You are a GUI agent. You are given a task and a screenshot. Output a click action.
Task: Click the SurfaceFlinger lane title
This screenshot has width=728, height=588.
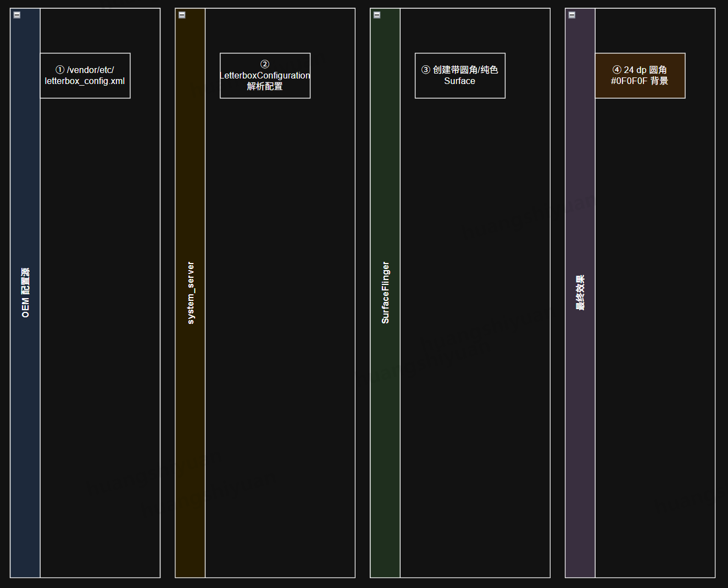coord(385,293)
